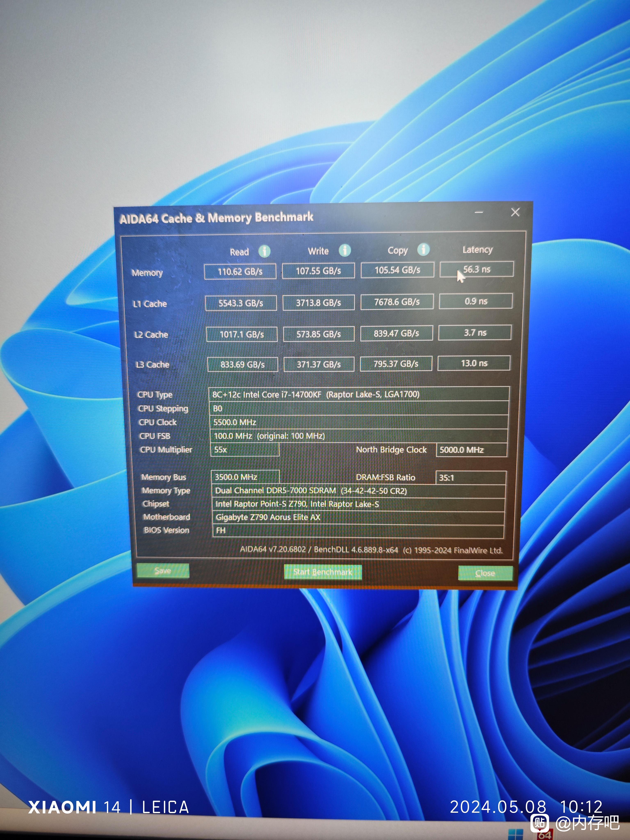Screen dimensions: 630x840
Task: Click CPU FSB field 100.0 MHz
Action: [359, 436]
